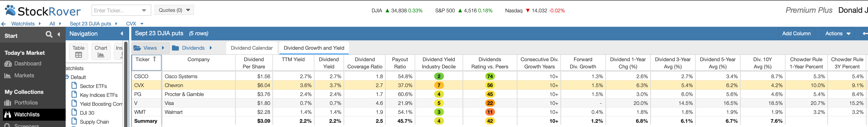Viewport: 868px width, 127px height.
Task: Sort by Consecutive Div. Growth Years header
Action: (x=539, y=63)
